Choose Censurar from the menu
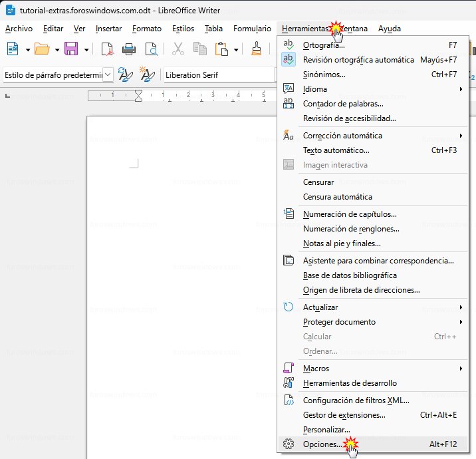Screen dimensions: 476x459 [372, 182]
